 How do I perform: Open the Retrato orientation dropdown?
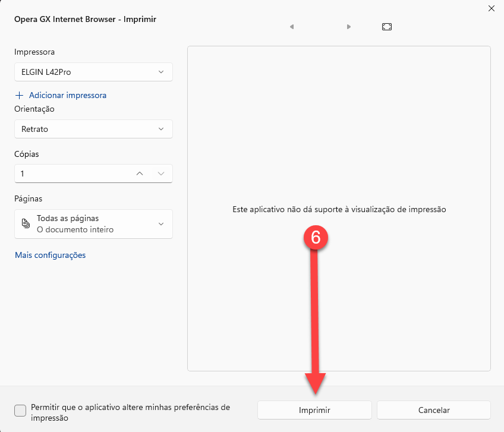click(93, 129)
